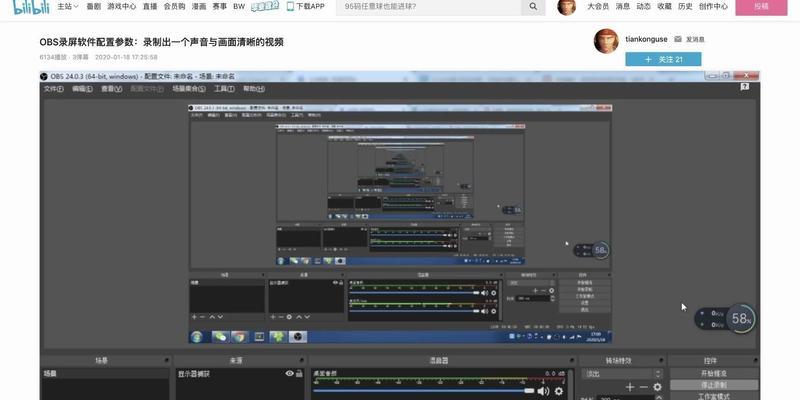The width and height of the screenshot is (800, 400).
Task: Open 桌面音频 gear settings in mixer
Action: (x=559, y=391)
